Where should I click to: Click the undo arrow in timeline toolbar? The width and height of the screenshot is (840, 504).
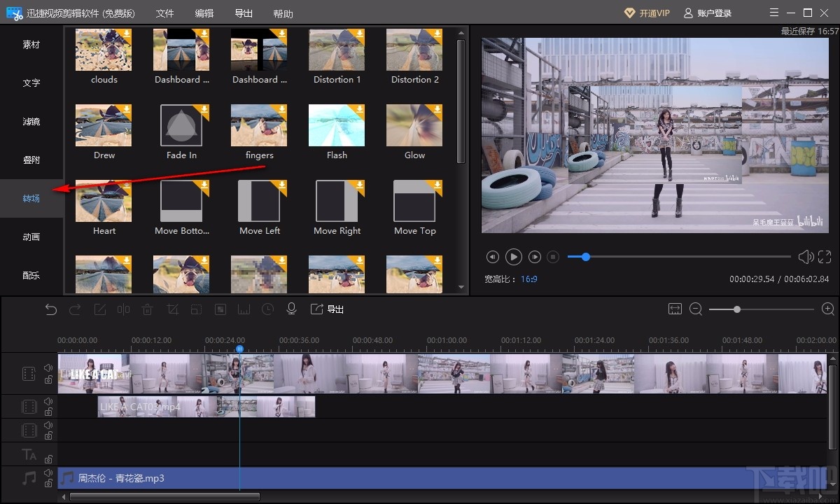click(x=51, y=309)
